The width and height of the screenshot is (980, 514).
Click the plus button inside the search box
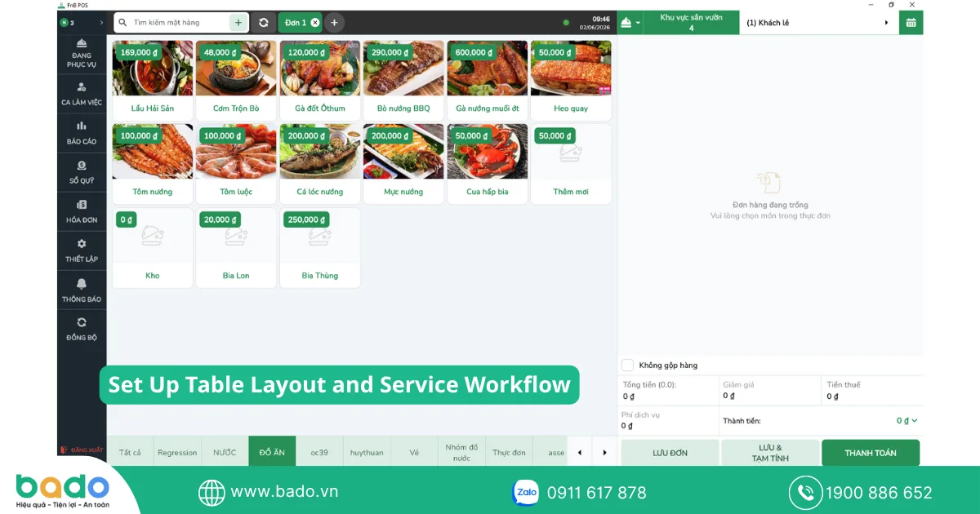[x=238, y=23]
